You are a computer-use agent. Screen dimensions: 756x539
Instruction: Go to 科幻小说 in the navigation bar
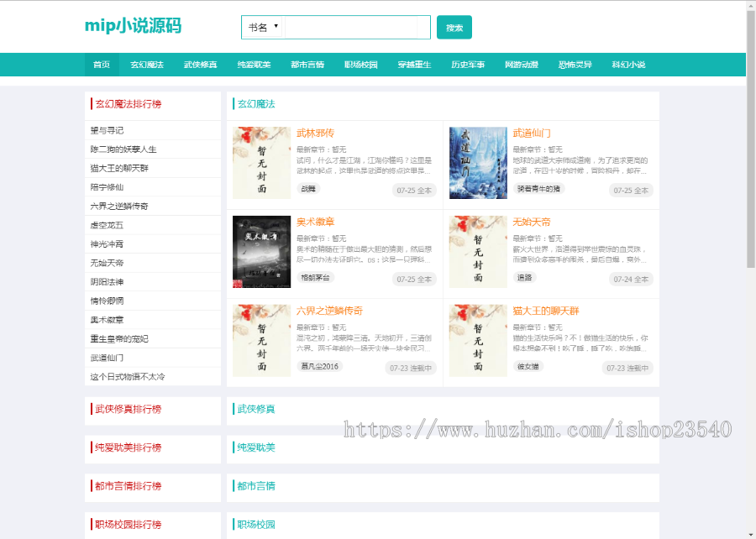tap(628, 65)
